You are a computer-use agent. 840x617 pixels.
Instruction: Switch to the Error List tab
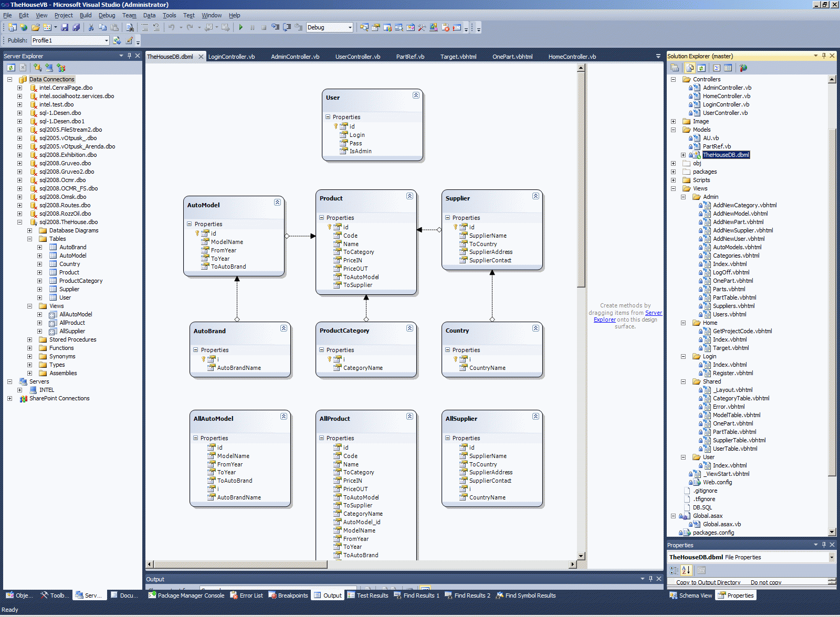[x=246, y=595]
